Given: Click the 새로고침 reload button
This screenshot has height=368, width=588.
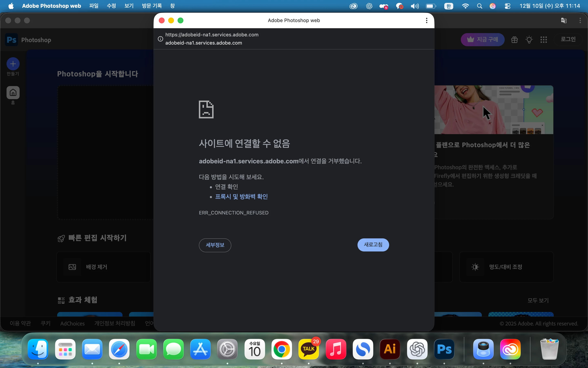Looking at the screenshot, I should (x=373, y=245).
